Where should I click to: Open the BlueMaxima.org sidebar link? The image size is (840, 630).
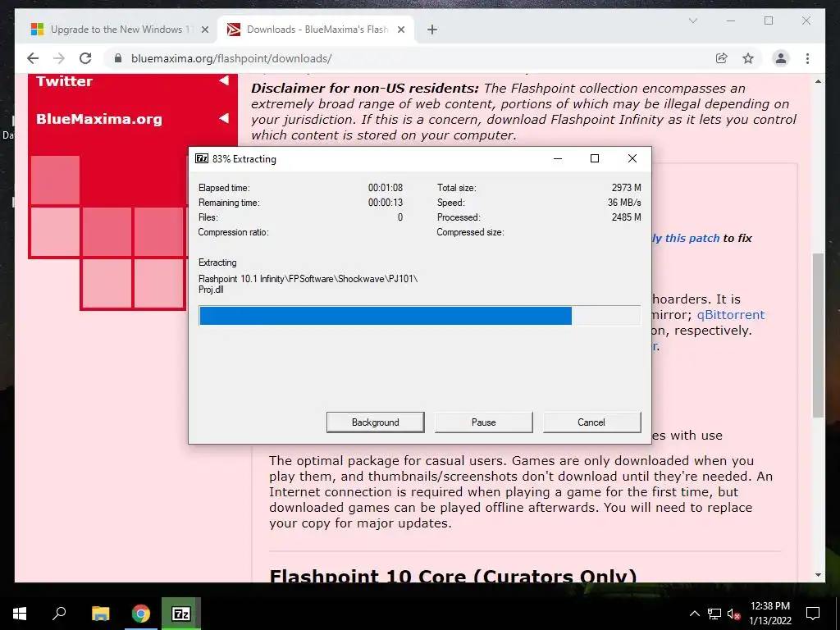coord(99,119)
